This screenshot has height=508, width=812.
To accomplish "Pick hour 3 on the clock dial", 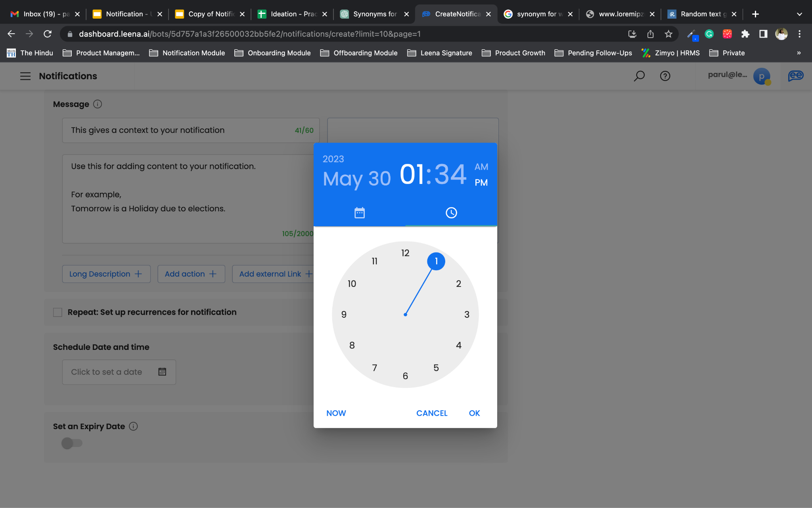I will click(x=467, y=315).
